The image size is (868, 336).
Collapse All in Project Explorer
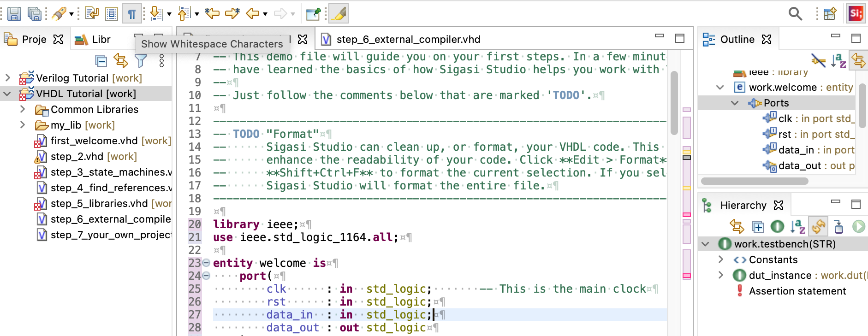[101, 60]
